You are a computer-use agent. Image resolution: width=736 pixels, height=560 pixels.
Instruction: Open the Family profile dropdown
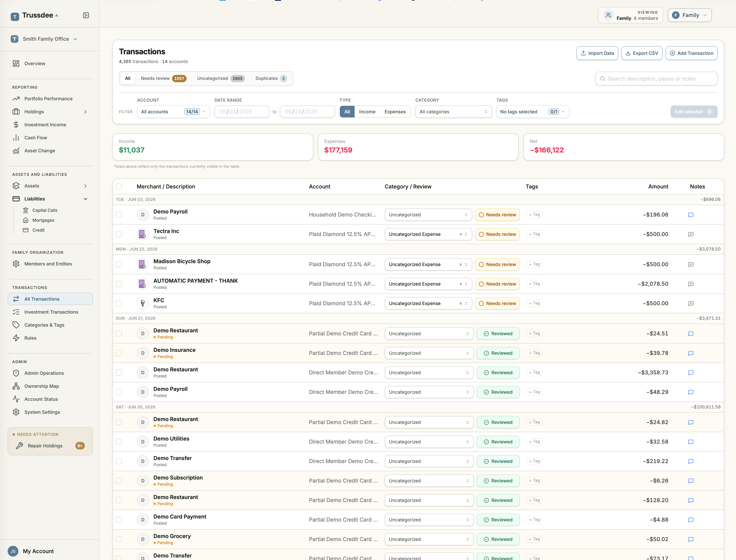pyautogui.click(x=690, y=15)
